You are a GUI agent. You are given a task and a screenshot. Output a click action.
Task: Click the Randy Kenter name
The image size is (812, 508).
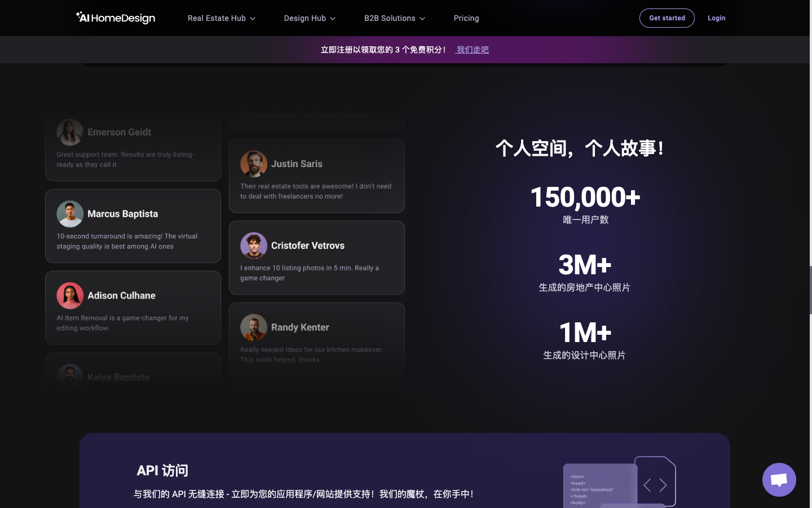coord(300,327)
